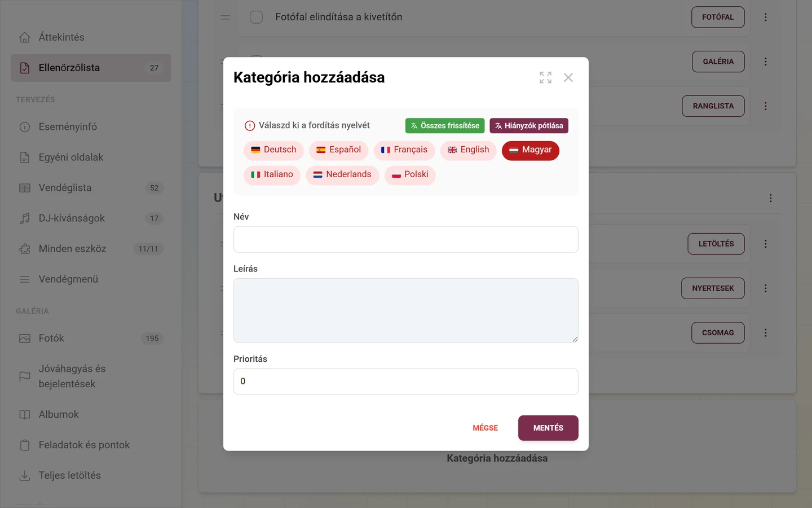This screenshot has width=812, height=508.
Task: Click the Jóváhagyás és bejelentések flag icon
Action: coord(25,376)
